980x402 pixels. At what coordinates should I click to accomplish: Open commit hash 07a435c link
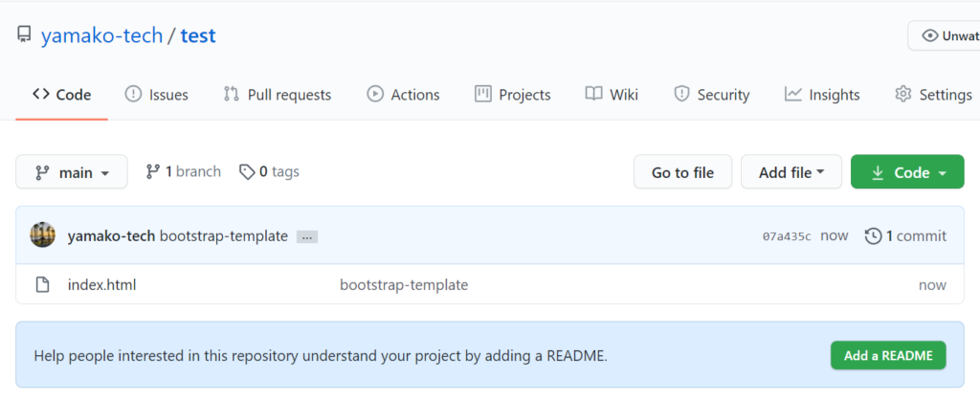(x=787, y=236)
